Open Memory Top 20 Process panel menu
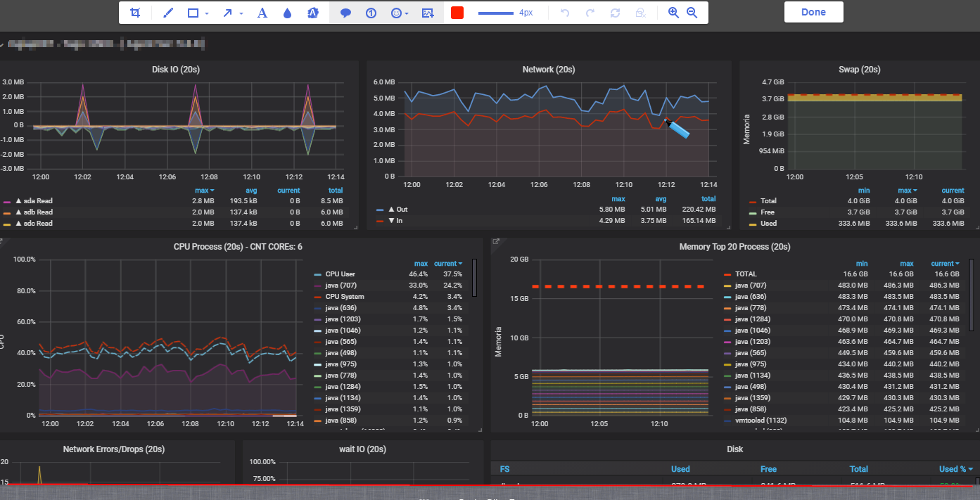The width and height of the screenshot is (980, 500). (x=734, y=247)
